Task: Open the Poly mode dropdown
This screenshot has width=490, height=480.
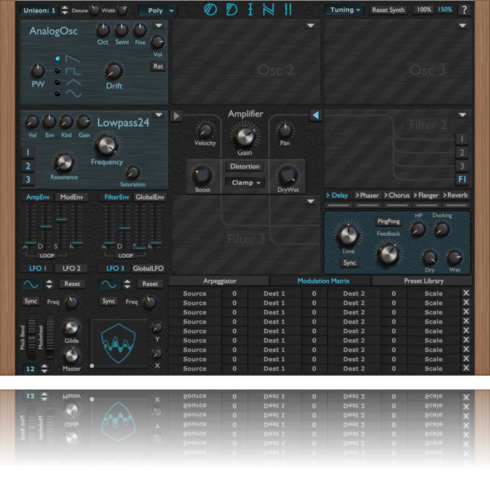Action: (x=158, y=11)
